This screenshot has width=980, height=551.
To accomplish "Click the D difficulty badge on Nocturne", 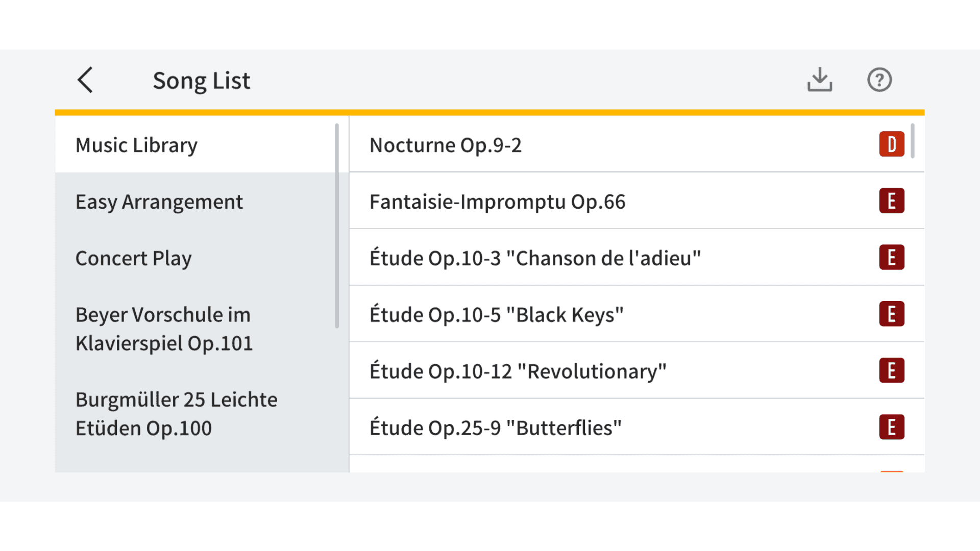I will [891, 144].
